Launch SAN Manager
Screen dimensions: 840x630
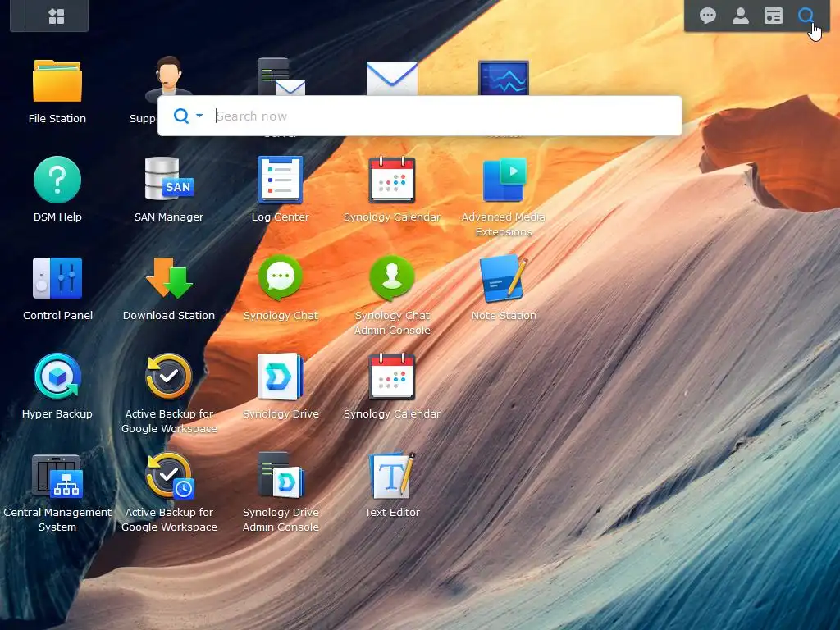tap(169, 178)
